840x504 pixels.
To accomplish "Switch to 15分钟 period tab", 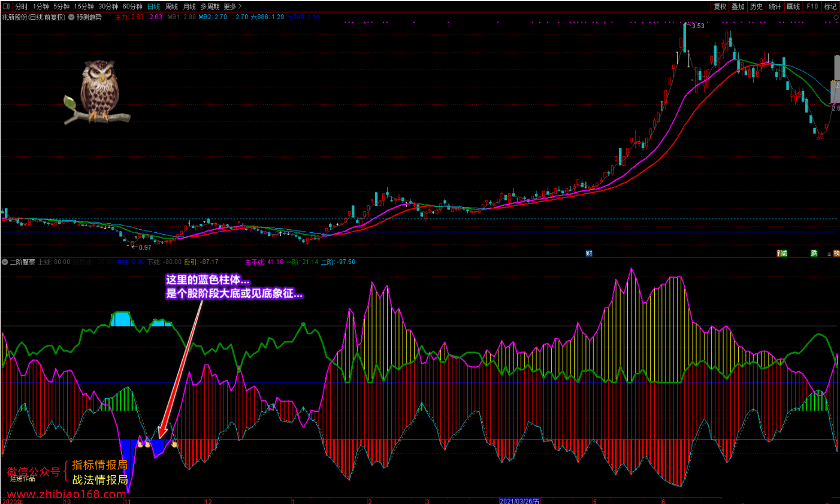I will (84, 7).
